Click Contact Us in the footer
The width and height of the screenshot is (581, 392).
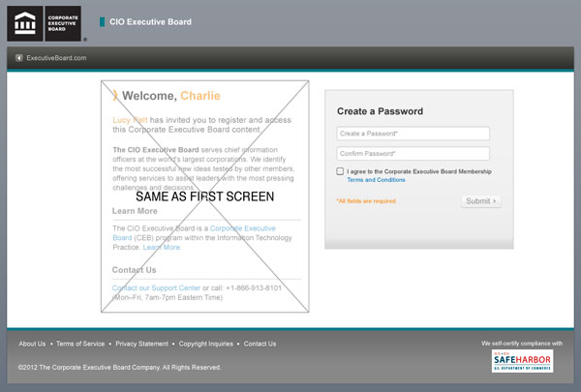(x=260, y=344)
